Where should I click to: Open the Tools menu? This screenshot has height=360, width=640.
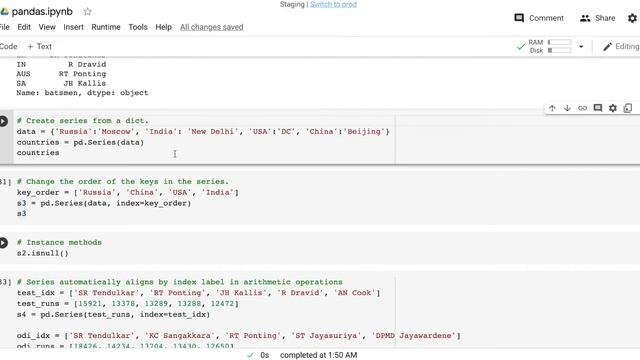[138, 27]
